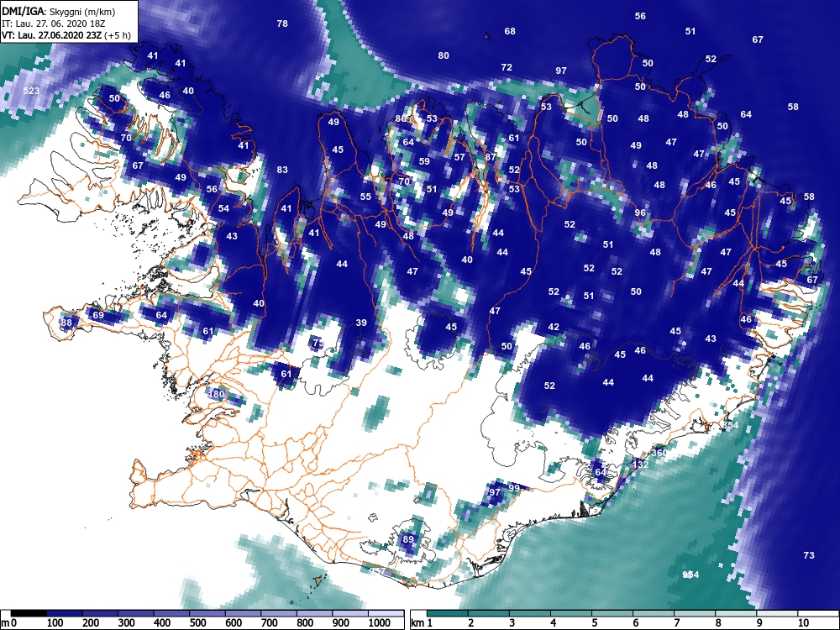The image size is (840, 630).
Task: Click the '1000' label on metre scale
Action: click(380, 622)
